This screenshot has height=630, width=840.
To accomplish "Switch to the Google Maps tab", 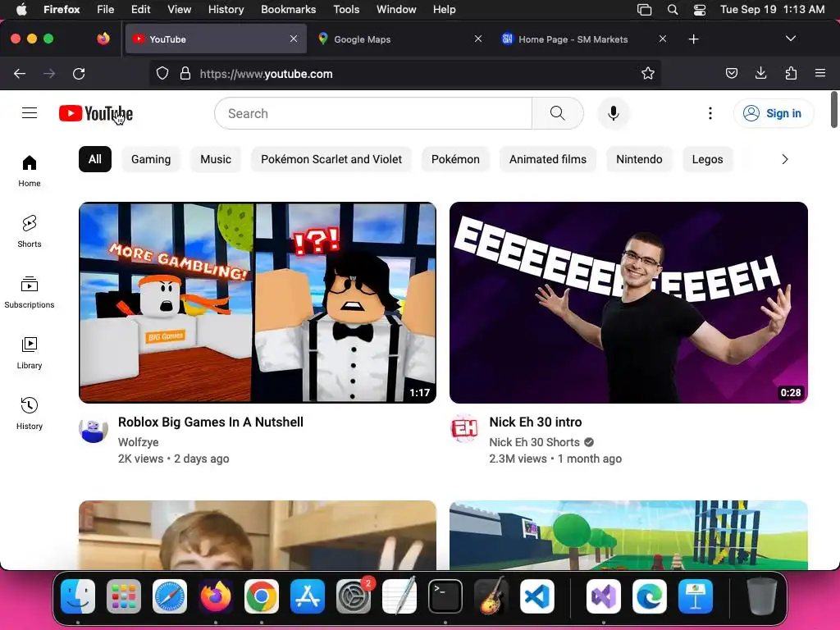I will coord(399,39).
